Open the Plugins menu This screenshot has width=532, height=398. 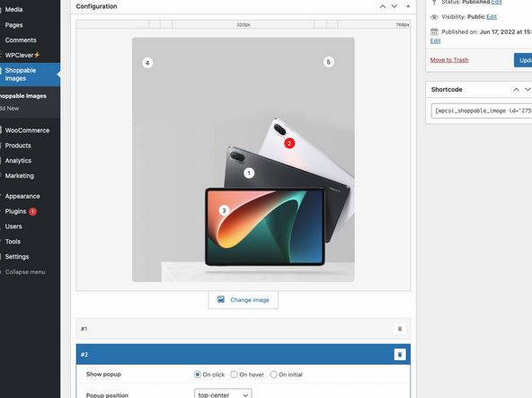point(15,211)
